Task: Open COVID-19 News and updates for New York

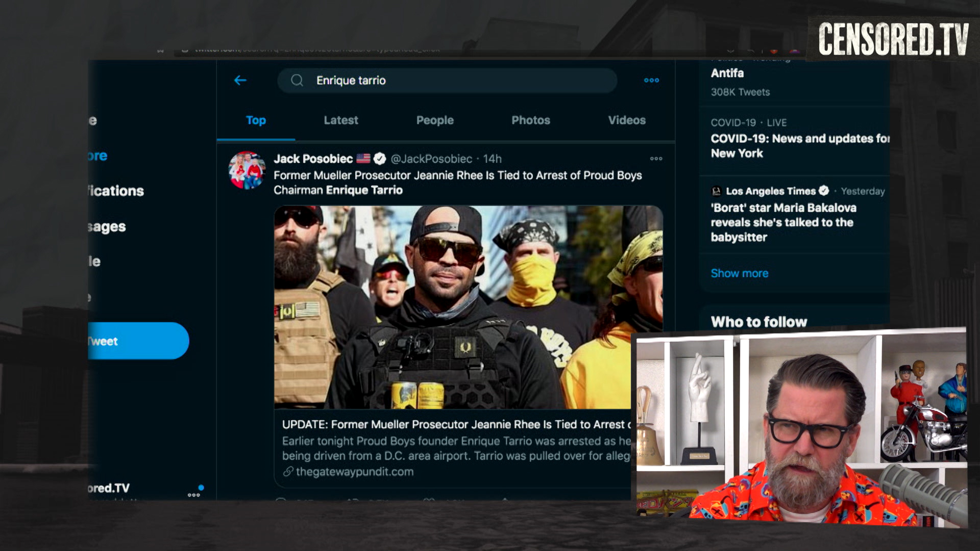Action: (x=799, y=146)
